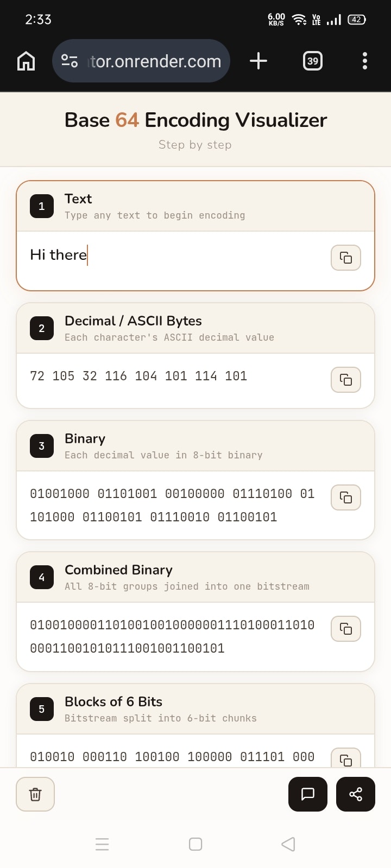Open Chrome's home page with the home icon
Image resolution: width=391 pixels, height=868 pixels.
[26, 61]
